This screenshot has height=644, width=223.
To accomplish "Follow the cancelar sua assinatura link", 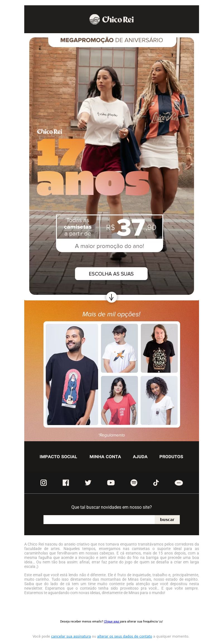I will pos(71,636).
